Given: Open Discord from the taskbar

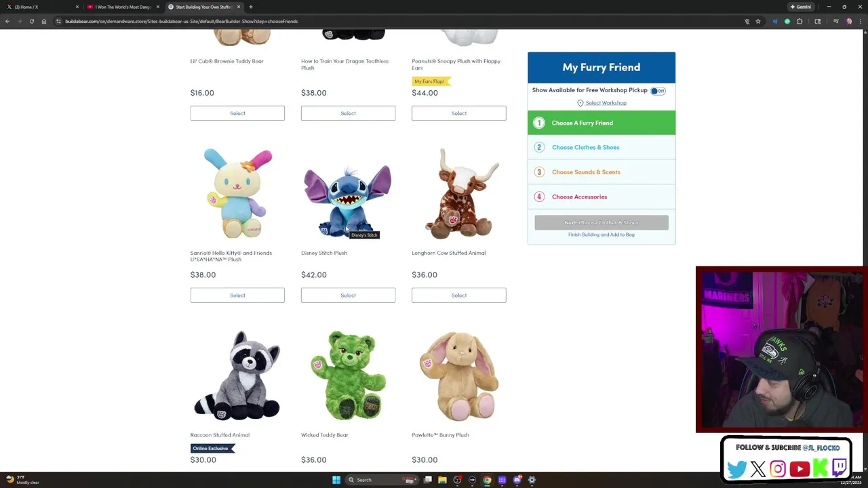Looking at the screenshot, I should [x=517, y=480].
